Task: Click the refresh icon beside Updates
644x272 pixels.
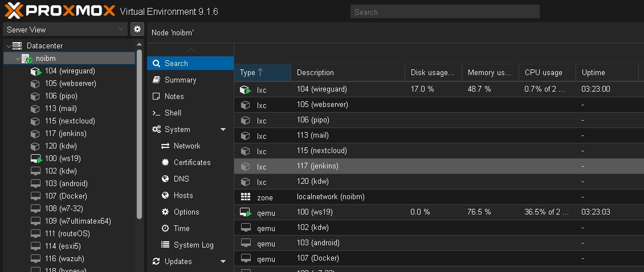Action: (156, 261)
